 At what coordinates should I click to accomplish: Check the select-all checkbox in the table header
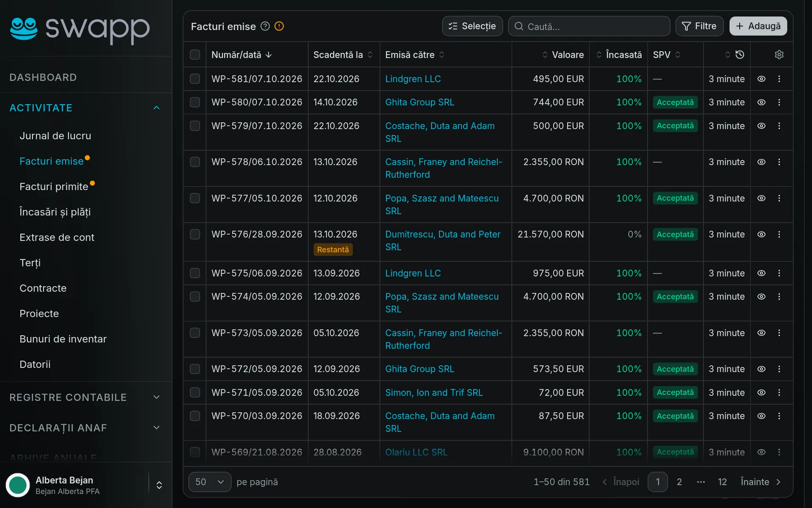(x=195, y=55)
